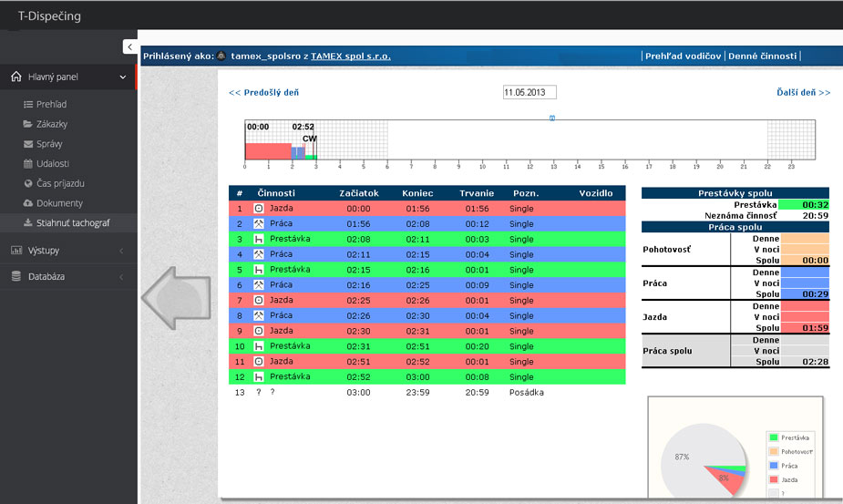This screenshot has height=504, width=843.
Task: Open Udalosti in the sidebar
Action: pyautogui.click(x=53, y=163)
